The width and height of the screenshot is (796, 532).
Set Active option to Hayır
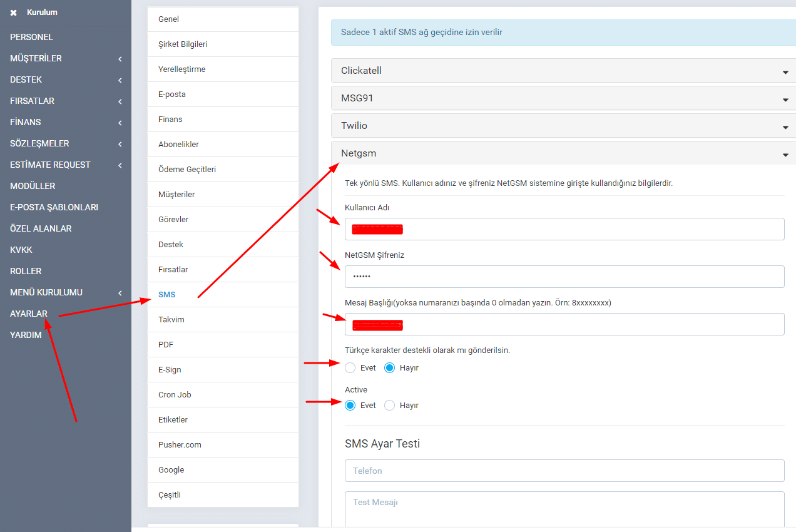(390, 406)
